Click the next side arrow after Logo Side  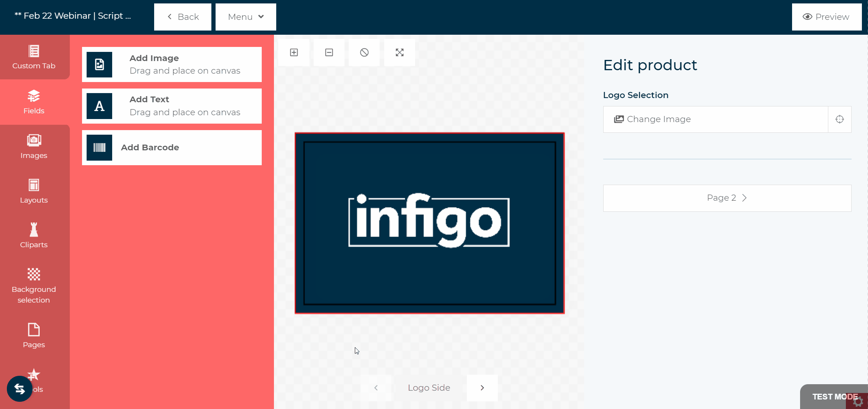pyautogui.click(x=482, y=388)
